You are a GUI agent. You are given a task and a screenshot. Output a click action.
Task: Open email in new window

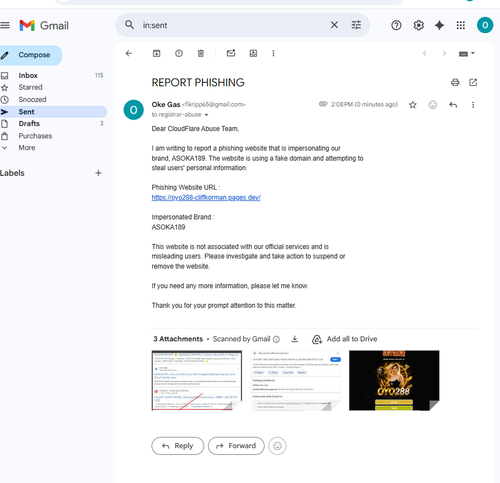coord(473,82)
